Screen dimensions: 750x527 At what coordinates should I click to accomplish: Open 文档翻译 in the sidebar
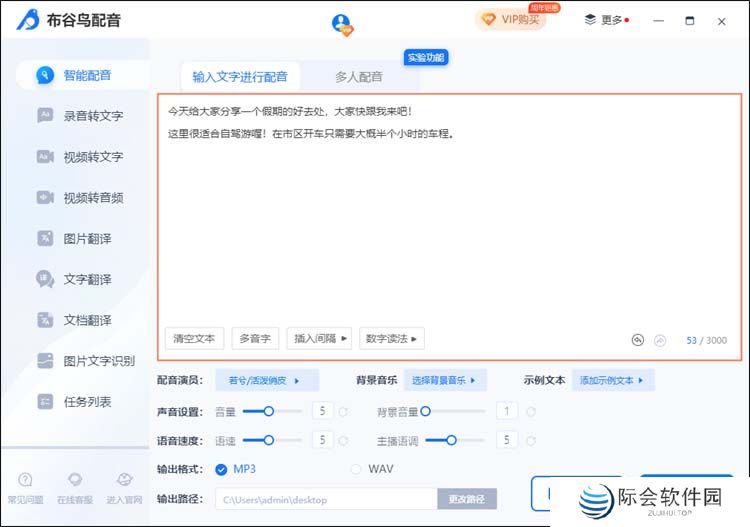click(88, 320)
